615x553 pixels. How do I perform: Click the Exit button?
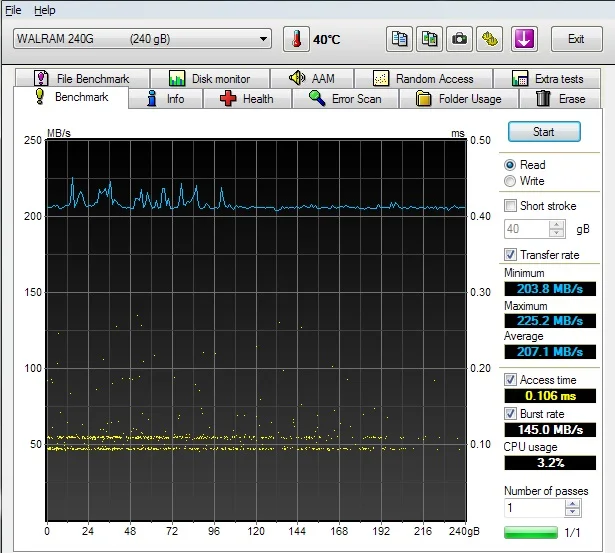pos(576,39)
